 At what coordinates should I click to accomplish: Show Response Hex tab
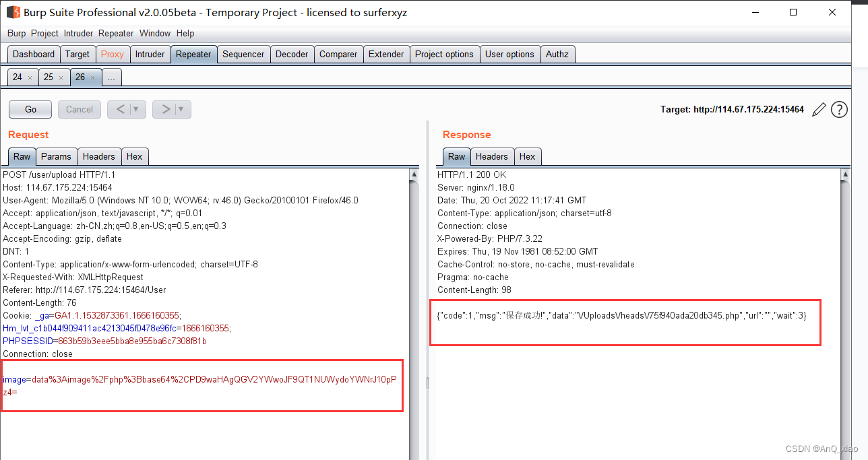point(528,156)
